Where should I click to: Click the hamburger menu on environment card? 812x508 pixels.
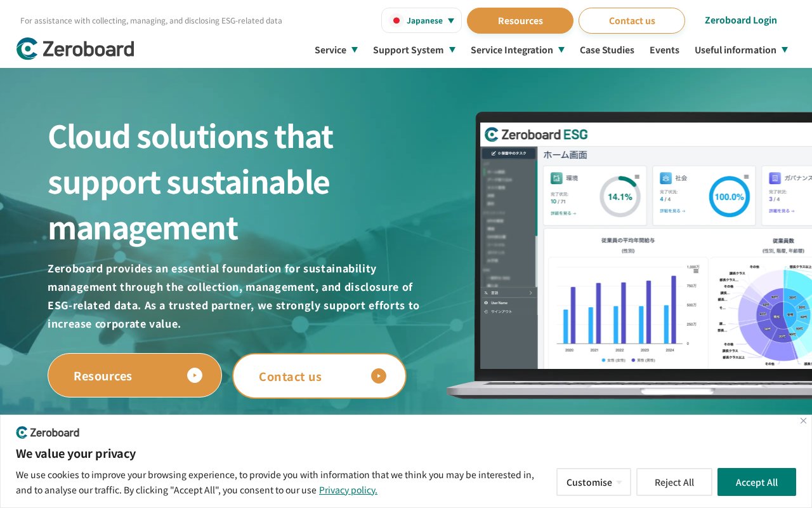click(x=637, y=177)
